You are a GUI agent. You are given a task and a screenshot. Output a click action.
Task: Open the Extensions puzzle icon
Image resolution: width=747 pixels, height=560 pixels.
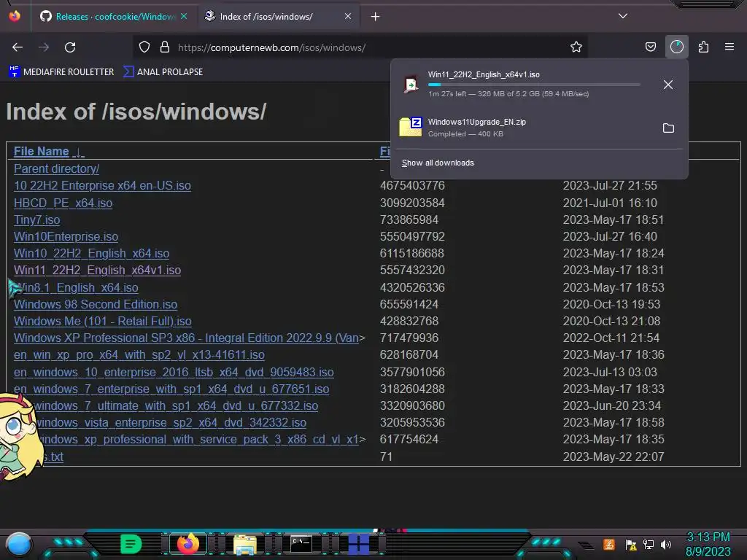pos(703,47)
